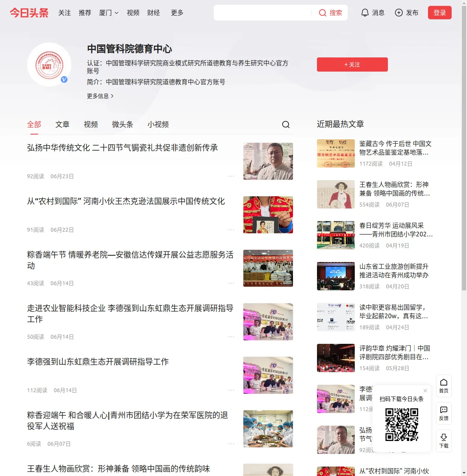Click the 中国管科院德育中心 profile avatar
Viewport: 467px width, 476px height.
49,65
